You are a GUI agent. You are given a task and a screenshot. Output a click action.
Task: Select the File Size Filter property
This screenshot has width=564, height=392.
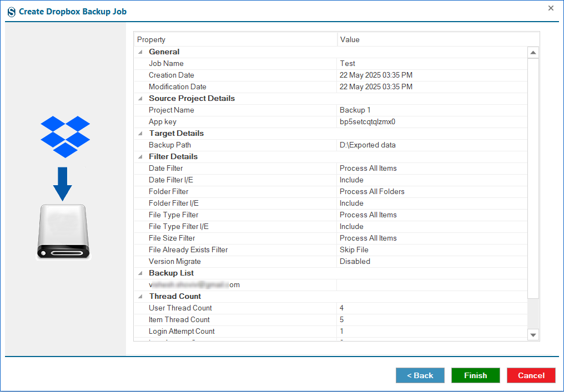[172, 238]
